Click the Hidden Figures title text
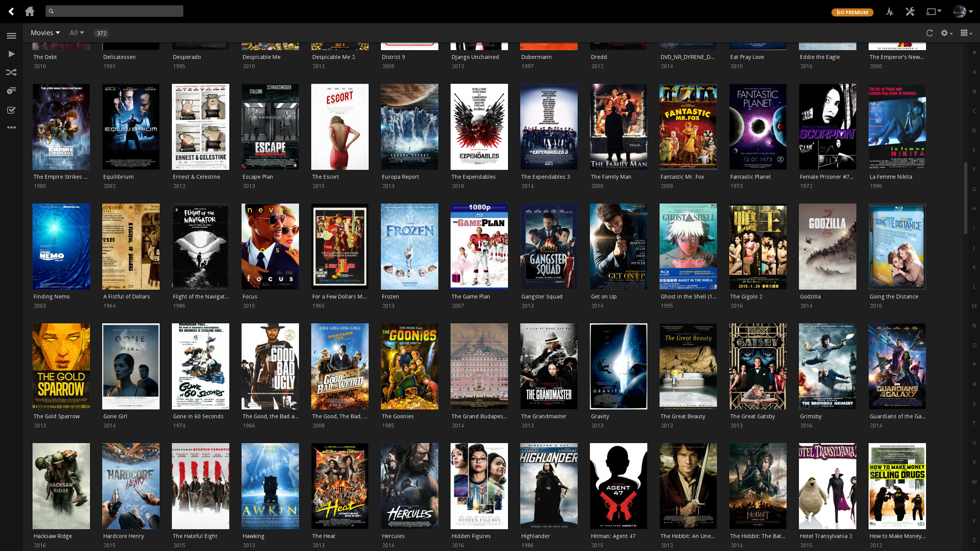The height and width of the screenshot is (551, 980). (471, 536)
